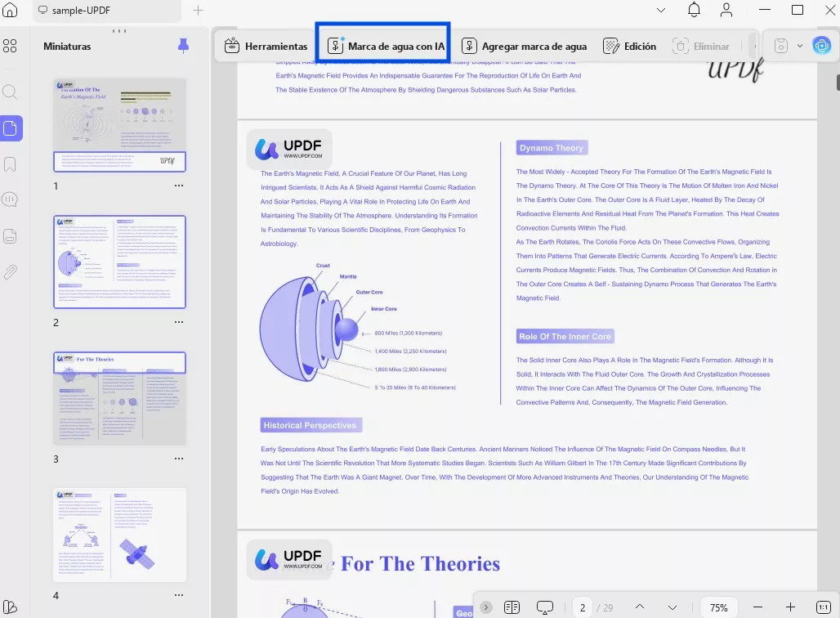Open the search panel in left sidebar
This screenshot has height=618, width=840.
point(10,92)
